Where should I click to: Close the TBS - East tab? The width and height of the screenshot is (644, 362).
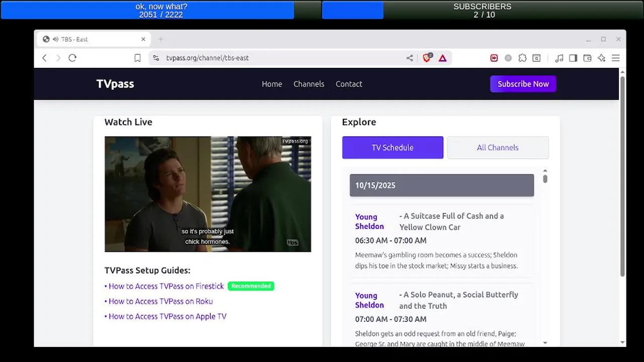tap(143, 39)
